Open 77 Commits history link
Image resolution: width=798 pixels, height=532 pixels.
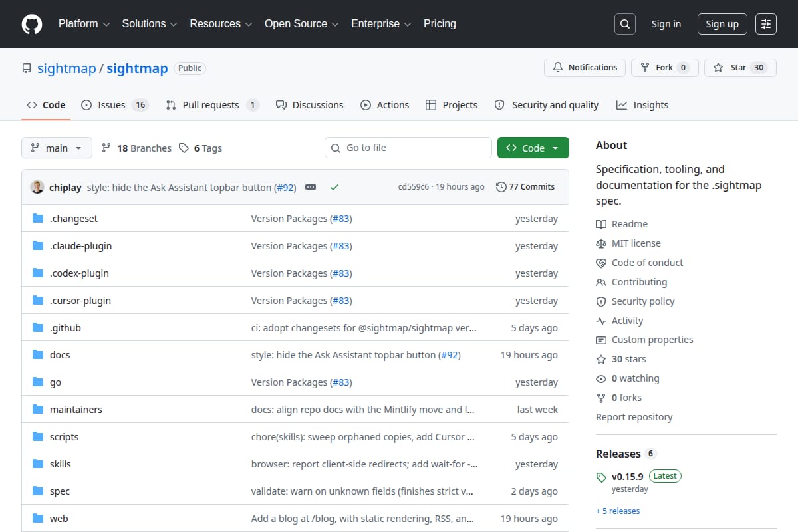(525, 187)
